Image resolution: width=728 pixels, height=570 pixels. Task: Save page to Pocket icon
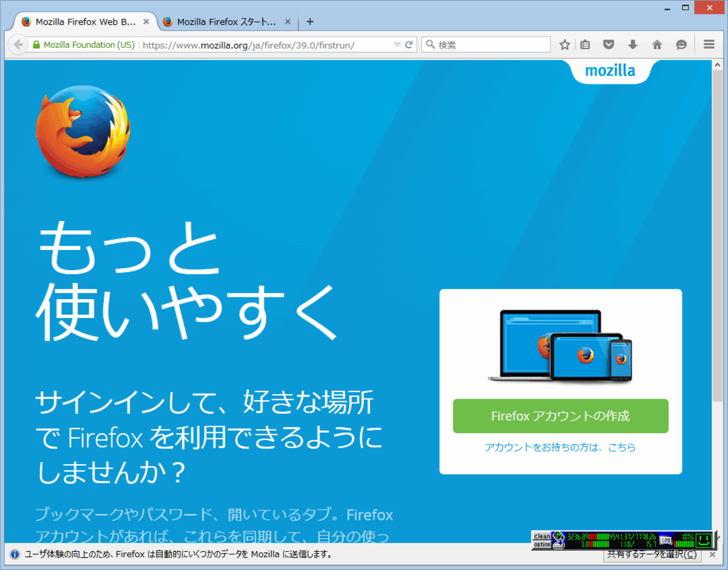tap(609, 45)
